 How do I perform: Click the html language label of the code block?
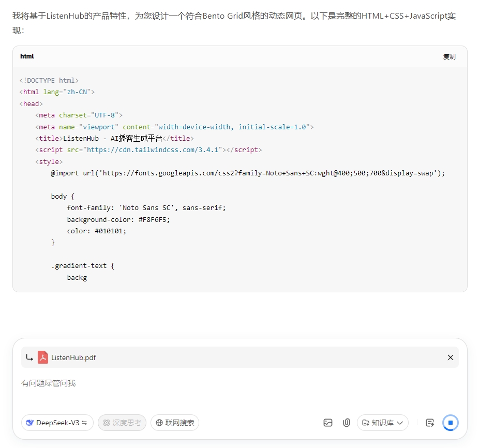pos(27,56)
